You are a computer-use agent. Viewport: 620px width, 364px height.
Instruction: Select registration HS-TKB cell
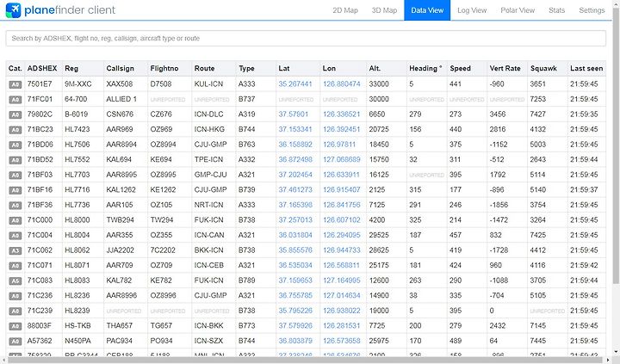point(83,325)
